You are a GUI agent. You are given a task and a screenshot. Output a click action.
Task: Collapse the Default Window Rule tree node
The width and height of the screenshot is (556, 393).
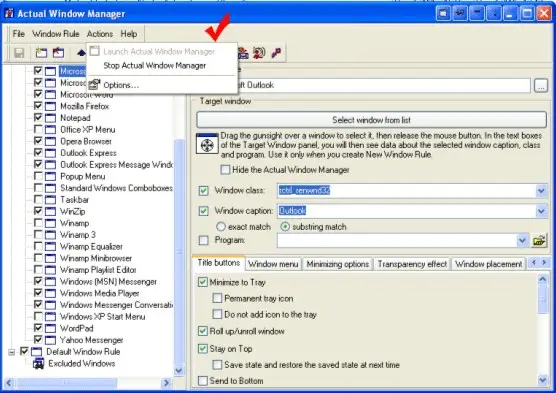point(12,352)
